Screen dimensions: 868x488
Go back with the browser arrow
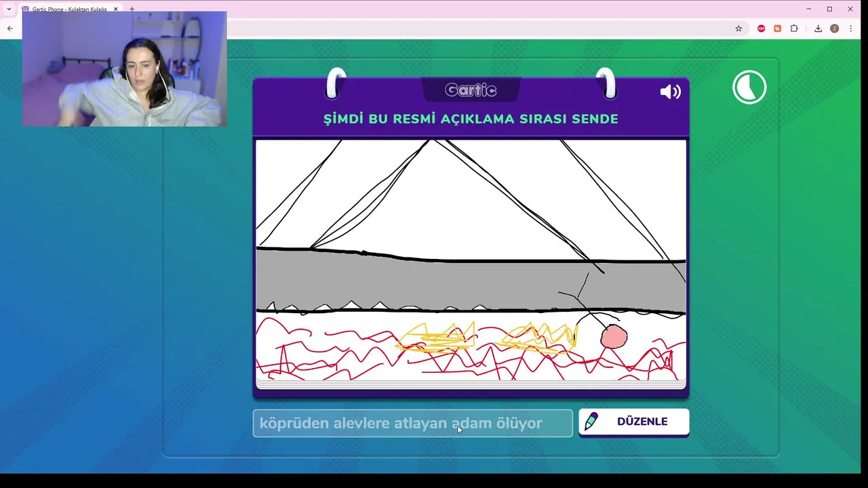(x=9, y=28)
